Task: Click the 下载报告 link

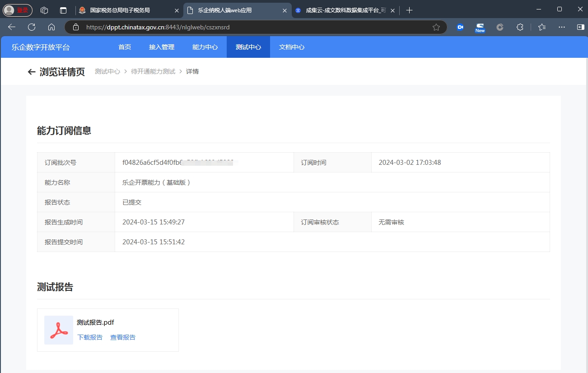Action: click(x=90, y=337)
